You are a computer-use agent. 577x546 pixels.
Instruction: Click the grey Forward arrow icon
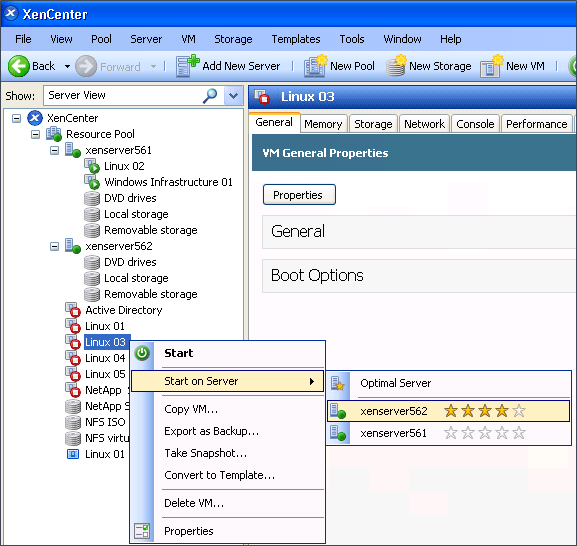86,66
